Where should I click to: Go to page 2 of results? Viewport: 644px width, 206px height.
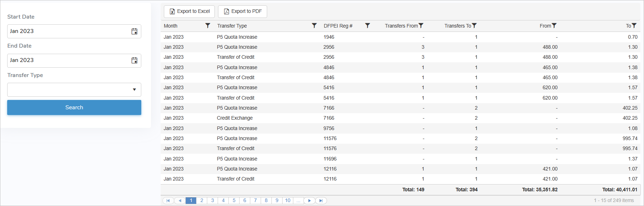pyautogui.click(x=202, y=201)
